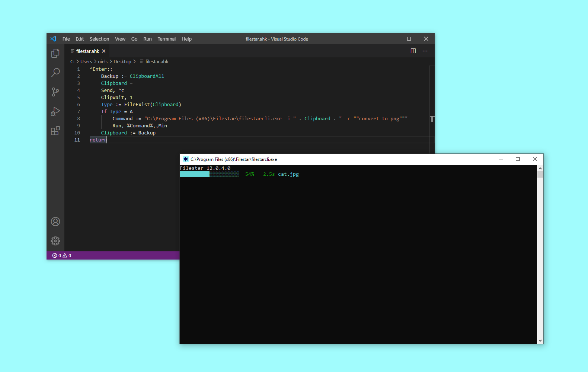Image resolution: width=588 pixels, height=372 pixels.
Task: Click 'Run, %Command%,,Min' code line
Action: point(140,125)
